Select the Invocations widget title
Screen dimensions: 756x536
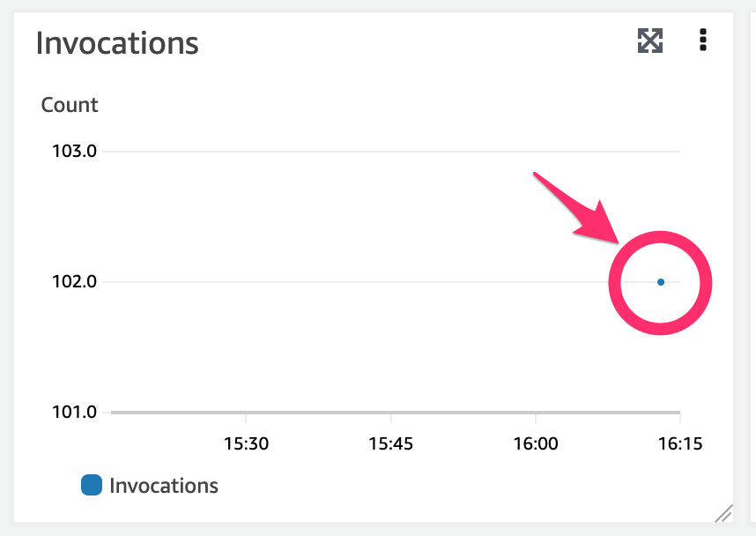coord(116,42)
